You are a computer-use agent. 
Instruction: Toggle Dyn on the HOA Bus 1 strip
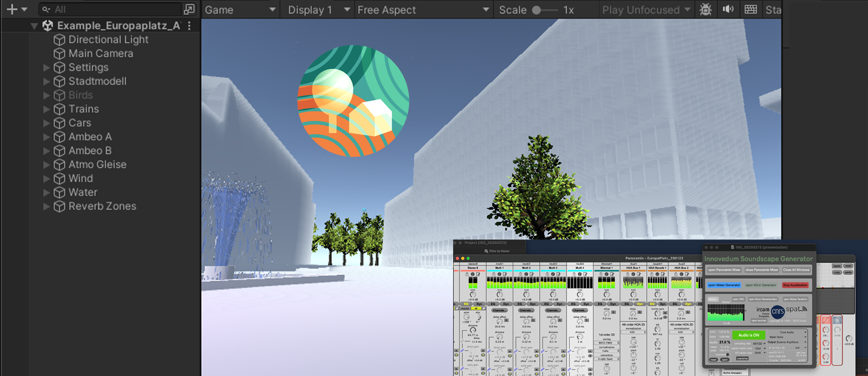639,304
